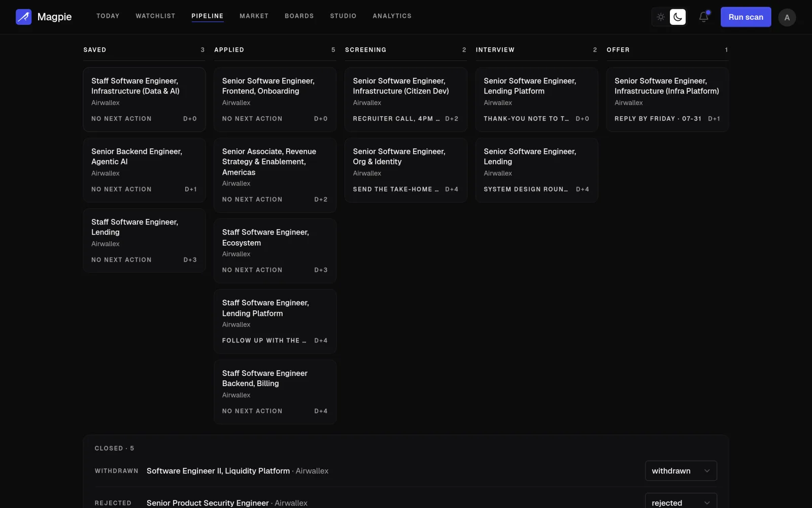This screenshot has width=812, height=508.
Task: Click the card count '5' beside APPLIED
Action: [333, 50]
